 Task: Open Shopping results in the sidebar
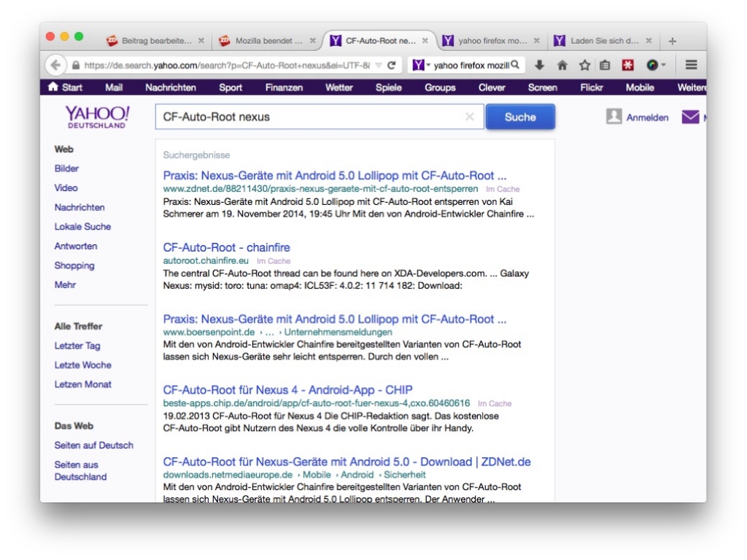(x=74, y=265)
